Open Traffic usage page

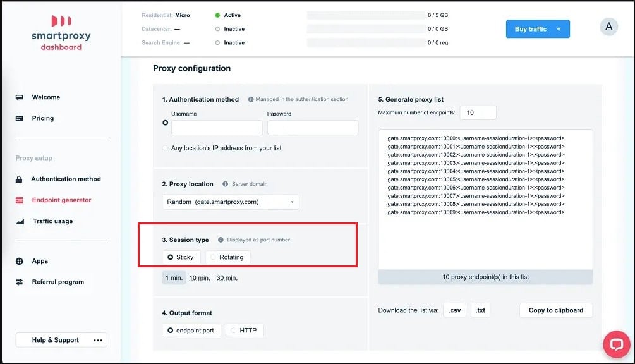53,221
